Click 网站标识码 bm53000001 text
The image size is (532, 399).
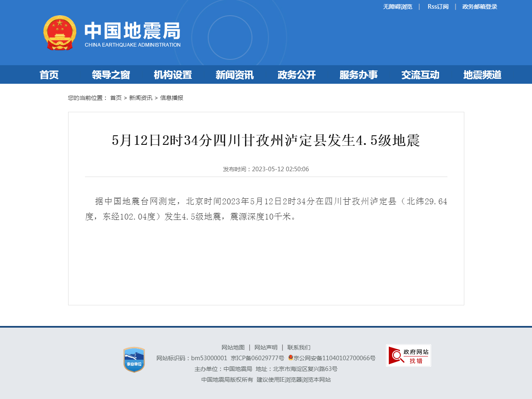[x=192, y=358]
